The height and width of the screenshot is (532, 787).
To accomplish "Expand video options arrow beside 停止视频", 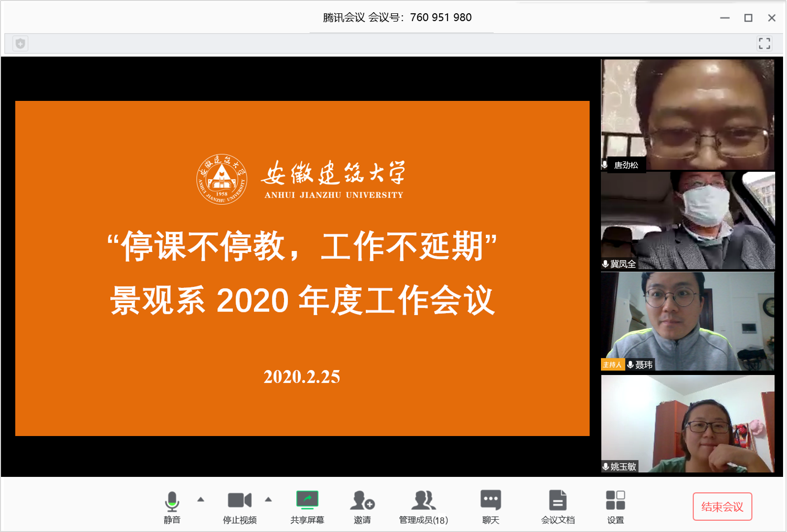I will [x=268, y=500].
